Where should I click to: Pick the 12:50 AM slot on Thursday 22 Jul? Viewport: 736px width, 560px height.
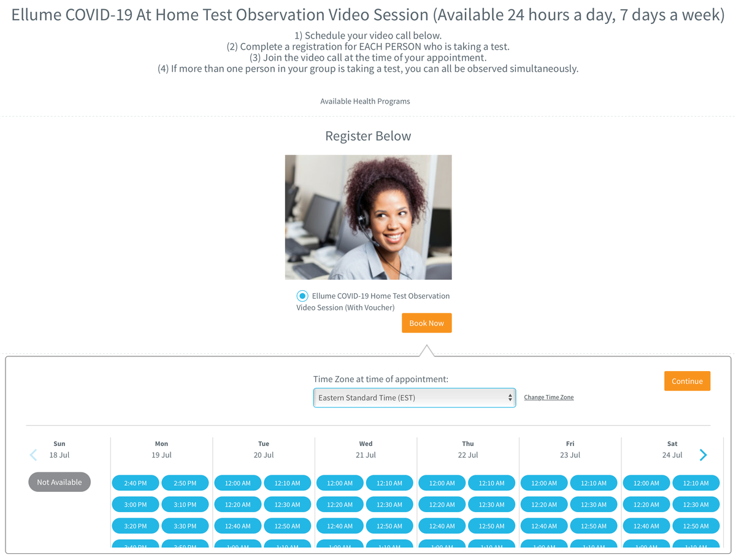coord(491,525)
